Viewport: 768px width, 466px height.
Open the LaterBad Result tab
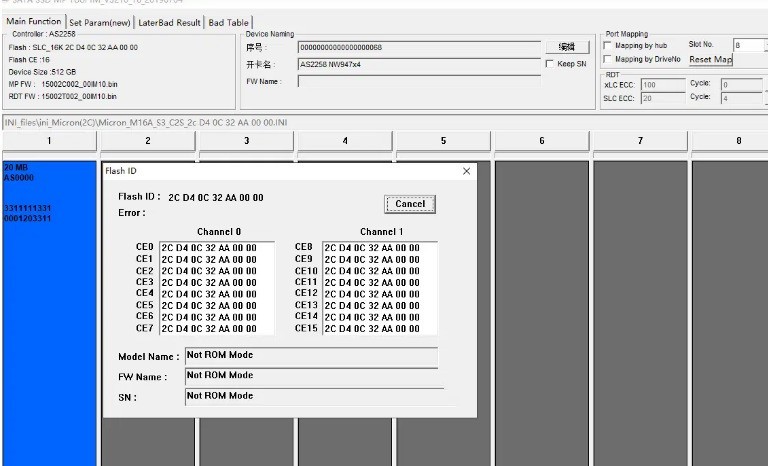coord(169,23)
